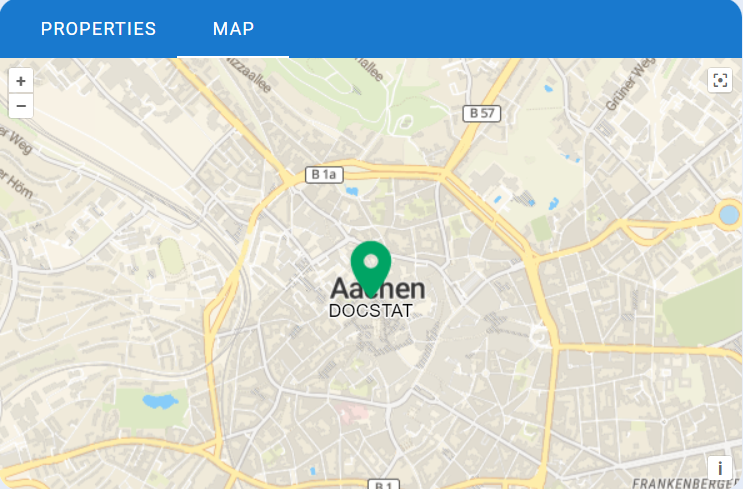Click the green oval sports field
Viewport: 743px width, 489px height.
pos(171,256)
